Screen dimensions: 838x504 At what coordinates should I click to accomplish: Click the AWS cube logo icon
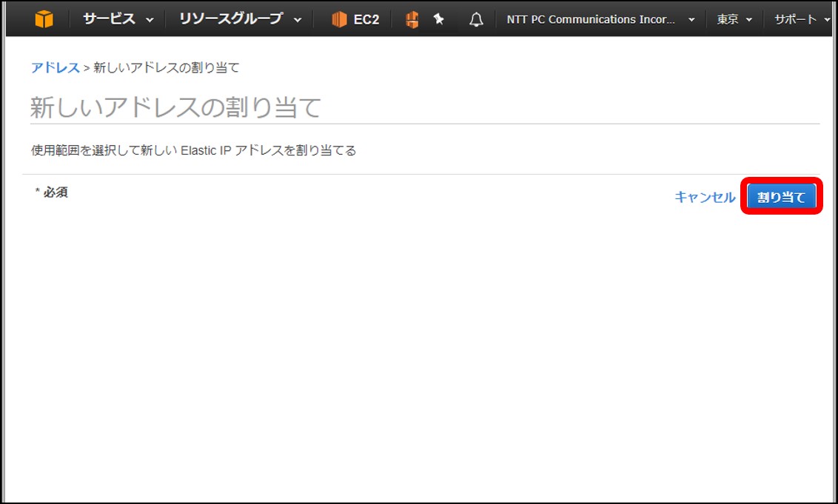44,19
